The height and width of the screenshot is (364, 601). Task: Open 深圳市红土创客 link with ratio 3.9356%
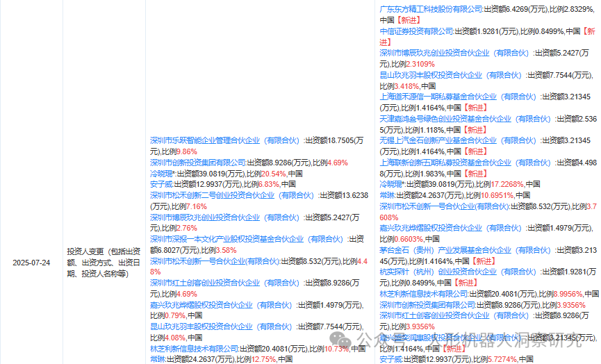(454, 316)
